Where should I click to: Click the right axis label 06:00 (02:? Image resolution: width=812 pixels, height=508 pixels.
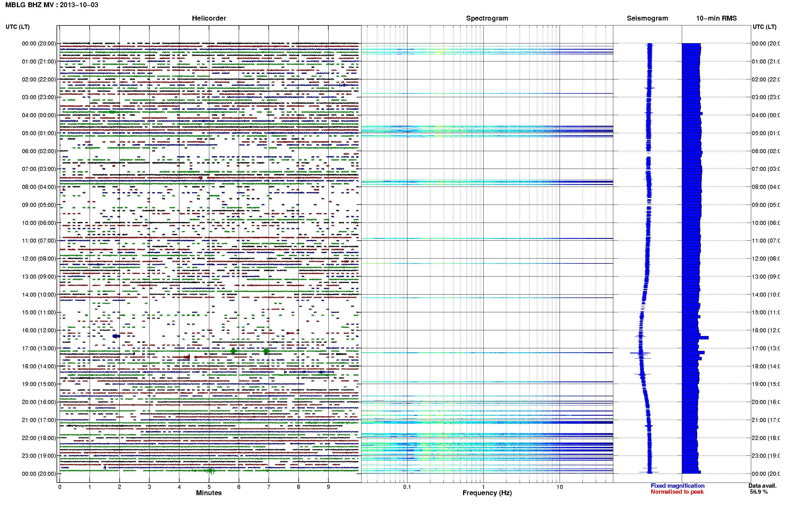pyautogui.click(x=765, y=151)
